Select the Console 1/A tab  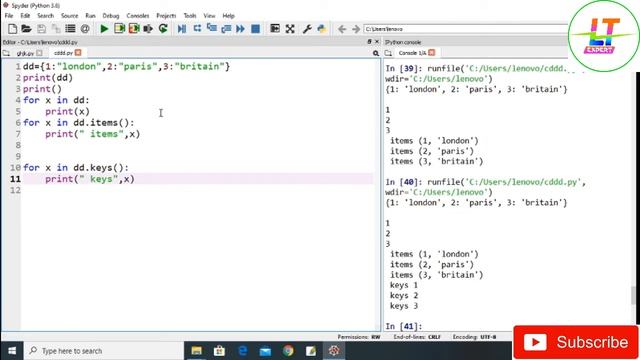click(412, 53)
